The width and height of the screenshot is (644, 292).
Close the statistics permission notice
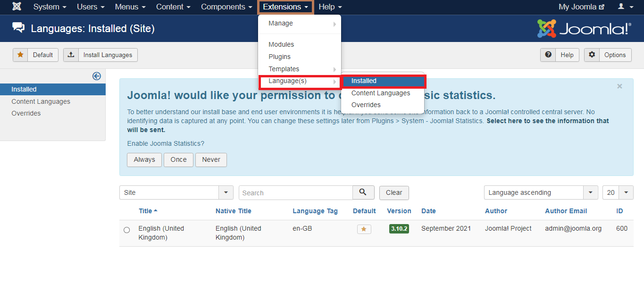[619, 86]
